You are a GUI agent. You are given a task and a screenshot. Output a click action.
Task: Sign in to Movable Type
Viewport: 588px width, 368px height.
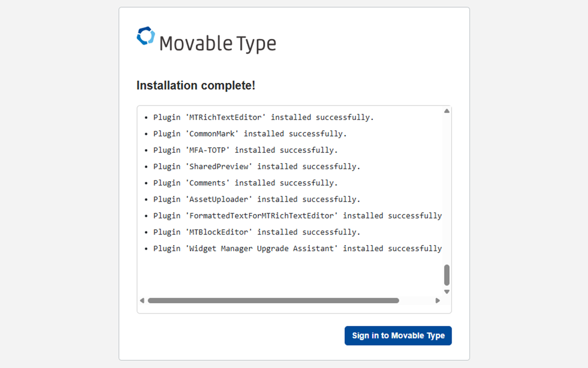(x=398, y=336)
